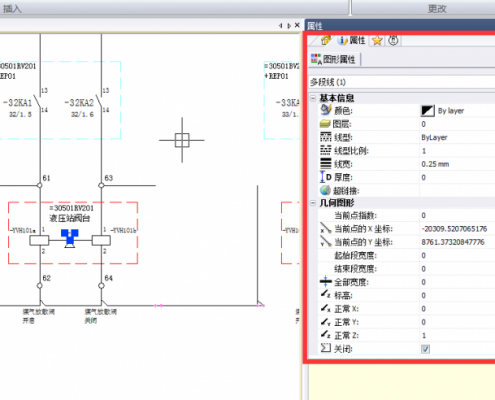Click the 正常 Z icon

click(x=326, y=335)
